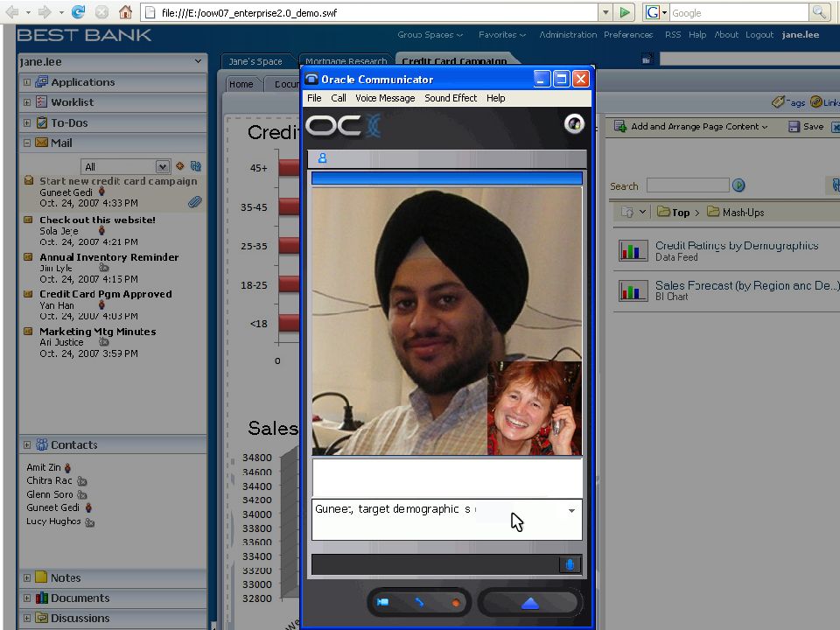
Task: Click the contact person icon in Oracle Communicator
Action: (x=322, y=158)
